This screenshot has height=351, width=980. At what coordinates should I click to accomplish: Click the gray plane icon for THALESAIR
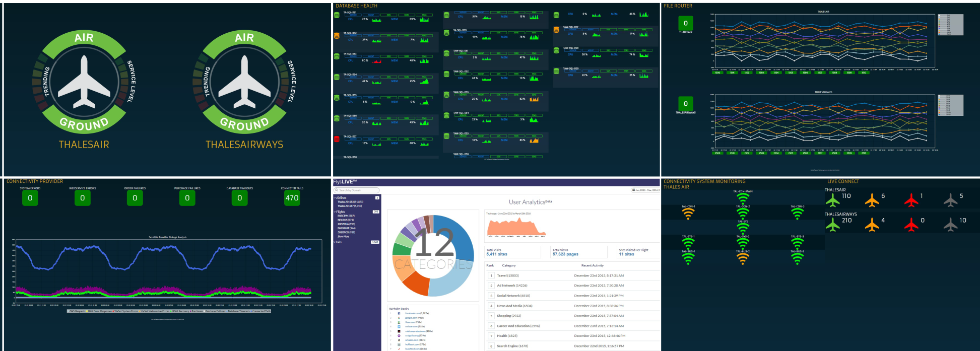pyautogui.click(x=951, y=200)
